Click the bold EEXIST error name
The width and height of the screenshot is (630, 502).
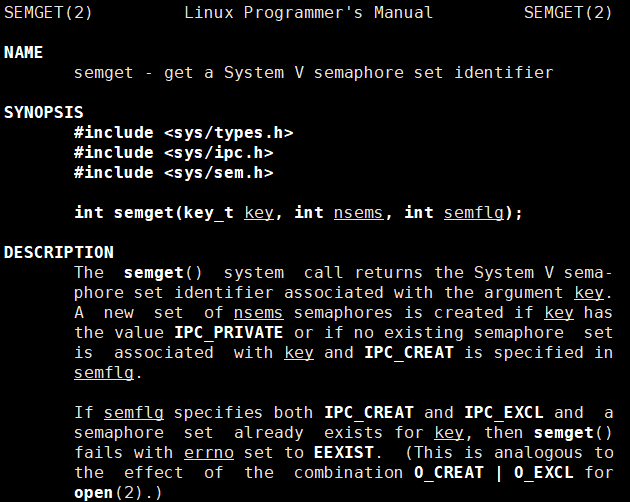(x=344, y=453)
